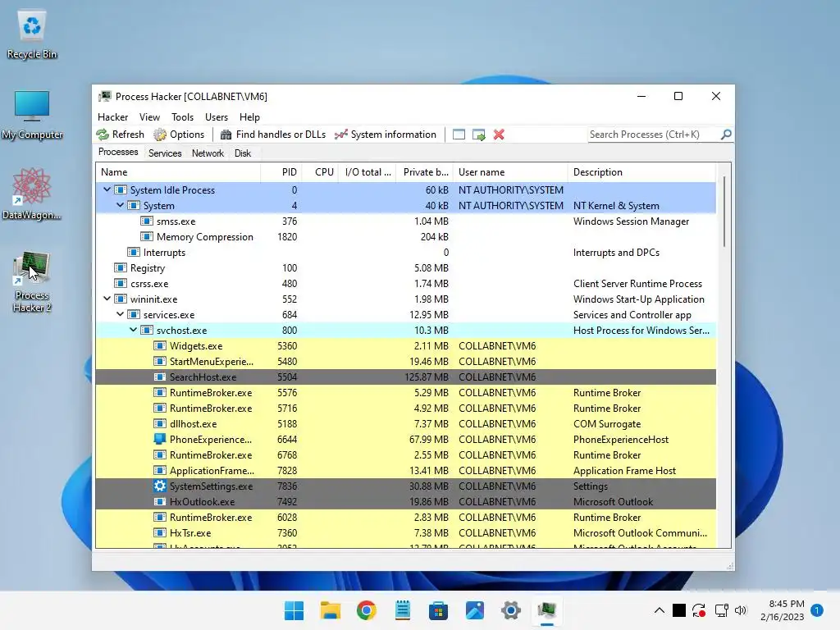Open the clock showing 8:45 PM

point(782,610)
